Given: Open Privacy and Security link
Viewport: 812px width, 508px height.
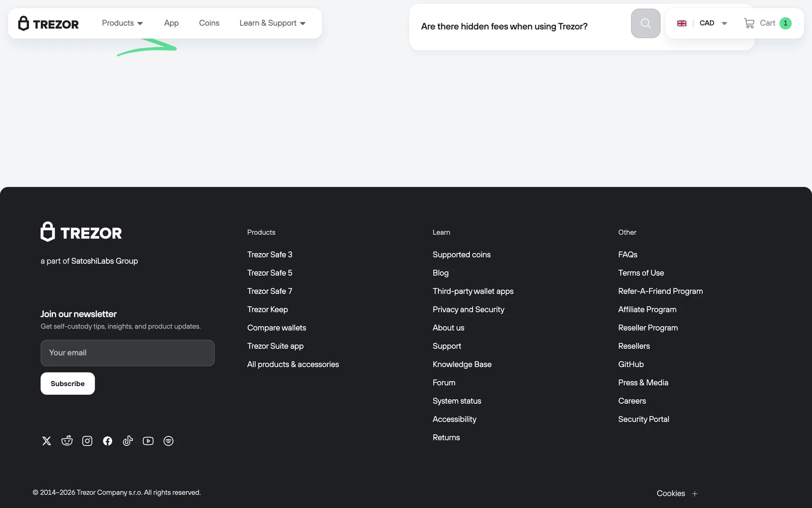Looking at the screenshot, I should click(468, 309).
